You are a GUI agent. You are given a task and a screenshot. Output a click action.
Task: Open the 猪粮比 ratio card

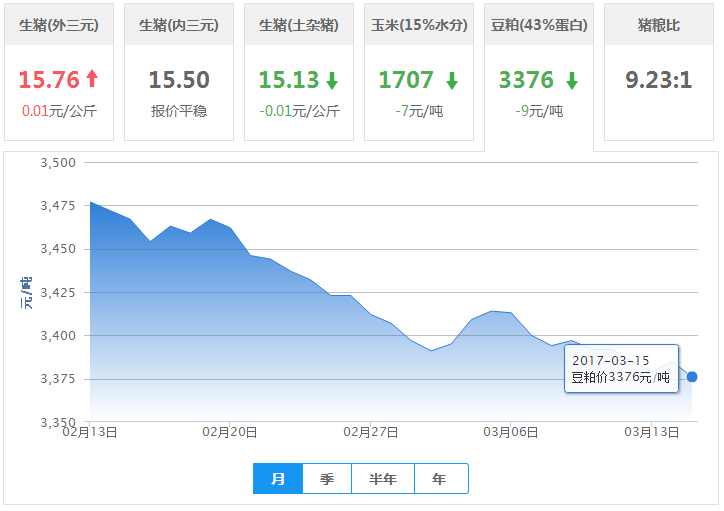tap(659, 72)
